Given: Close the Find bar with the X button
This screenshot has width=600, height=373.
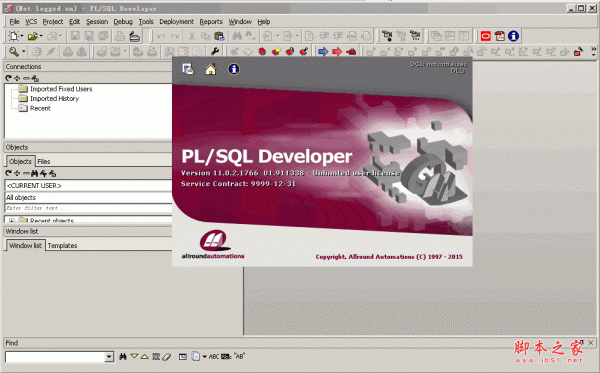Looking at the screenshot, I should coord(590,342).
